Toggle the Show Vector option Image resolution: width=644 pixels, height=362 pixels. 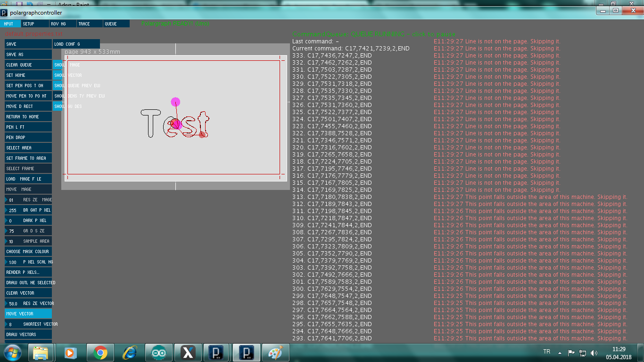[68, 75]
